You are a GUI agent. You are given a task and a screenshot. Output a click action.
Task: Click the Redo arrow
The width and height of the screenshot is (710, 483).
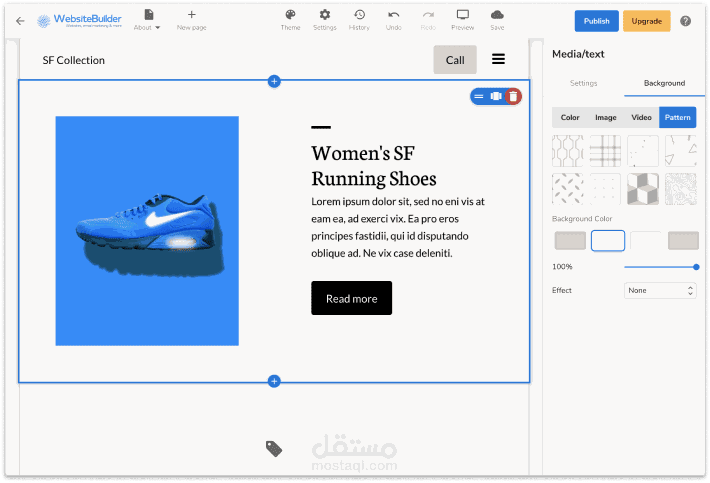[428, 20]
